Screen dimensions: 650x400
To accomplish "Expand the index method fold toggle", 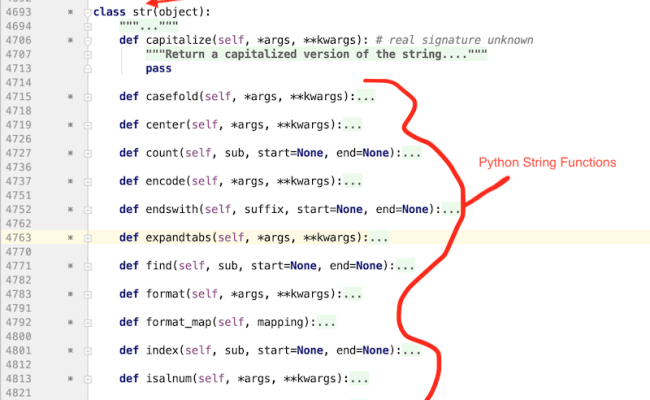I will coord(87,351).
